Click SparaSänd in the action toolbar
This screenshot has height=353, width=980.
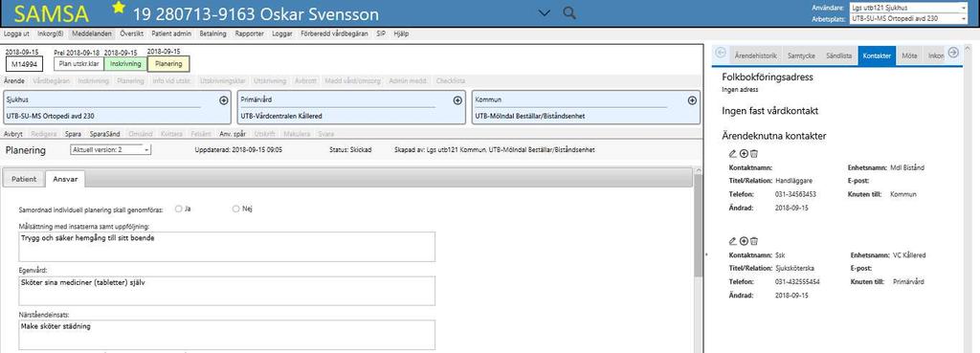pyautogui.click(x=104, y=134)
